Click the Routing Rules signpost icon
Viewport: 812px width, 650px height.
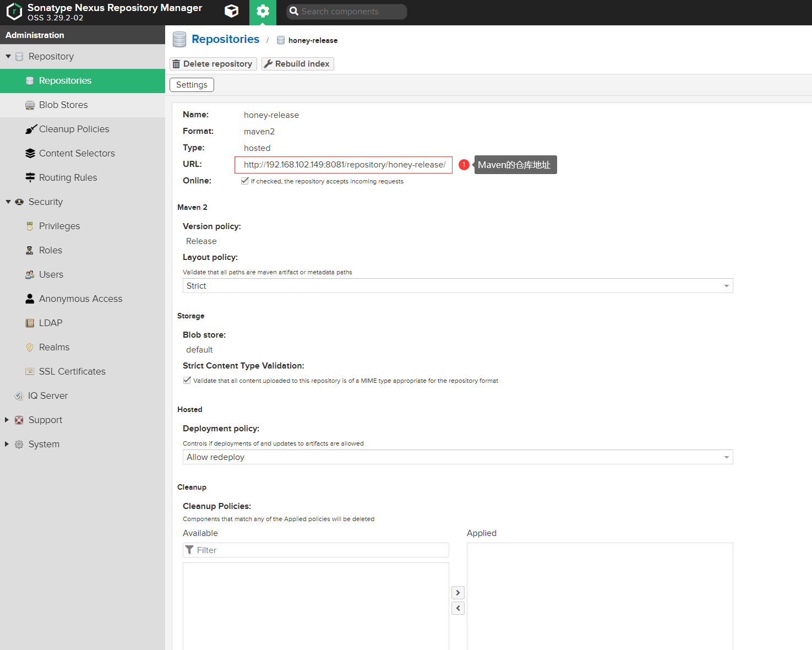pyautogui.click(x=30, y=177)
